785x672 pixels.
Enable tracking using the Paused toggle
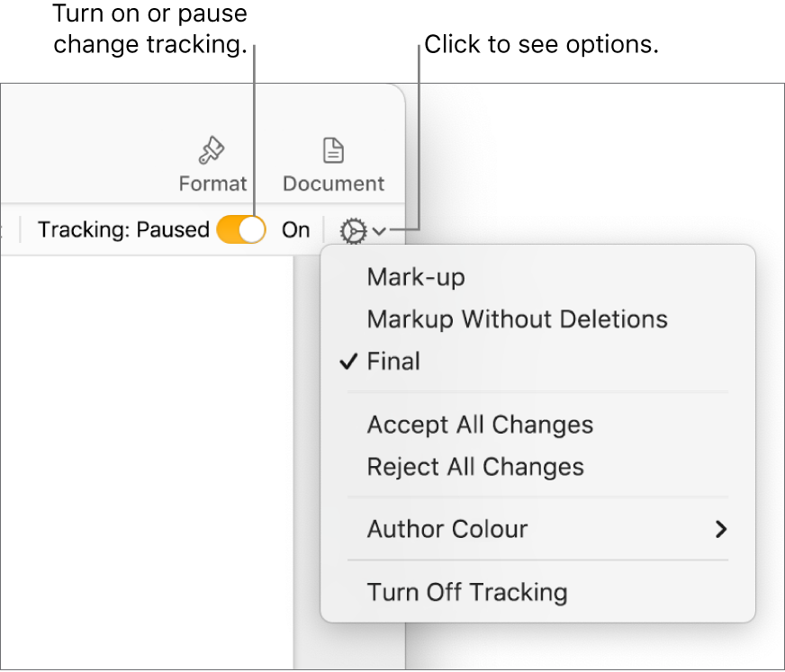240,229
